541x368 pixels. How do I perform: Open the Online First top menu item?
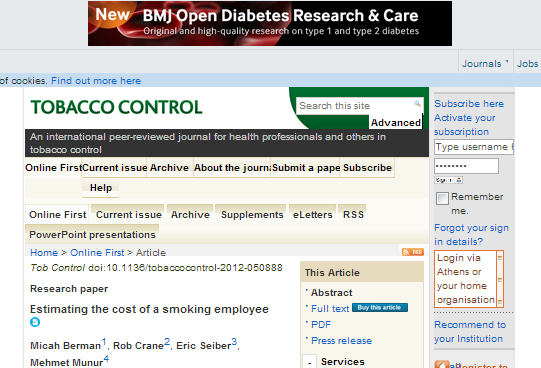tap(53, 168)
